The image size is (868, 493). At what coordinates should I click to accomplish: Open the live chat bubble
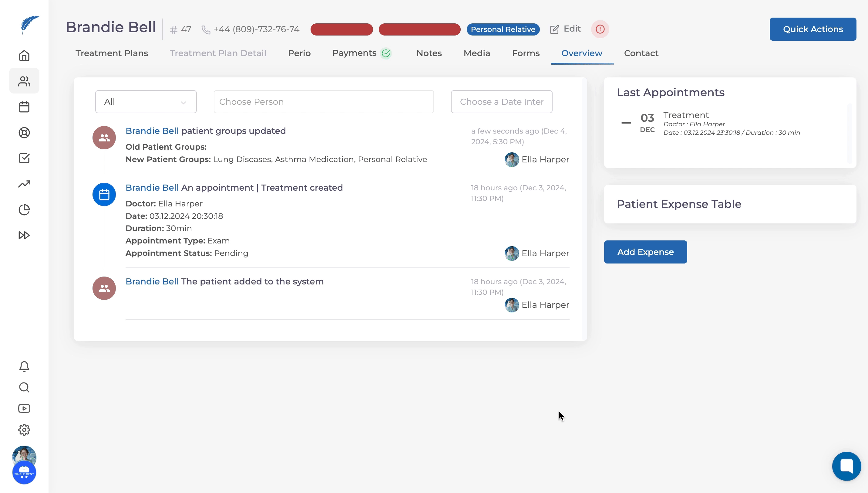click(x=846, y=466)
